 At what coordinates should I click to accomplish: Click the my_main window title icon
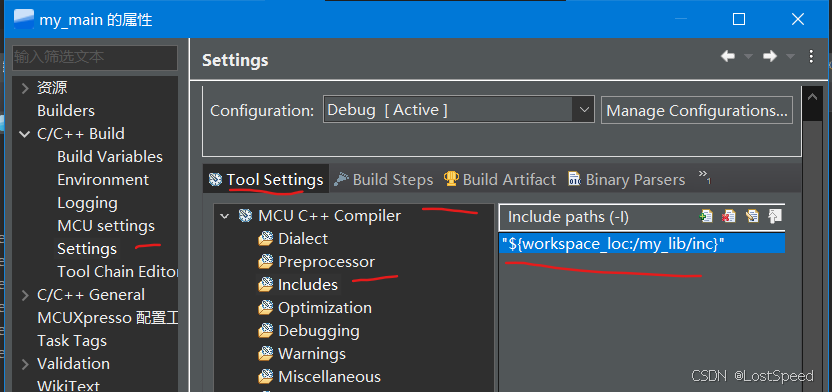23,19
